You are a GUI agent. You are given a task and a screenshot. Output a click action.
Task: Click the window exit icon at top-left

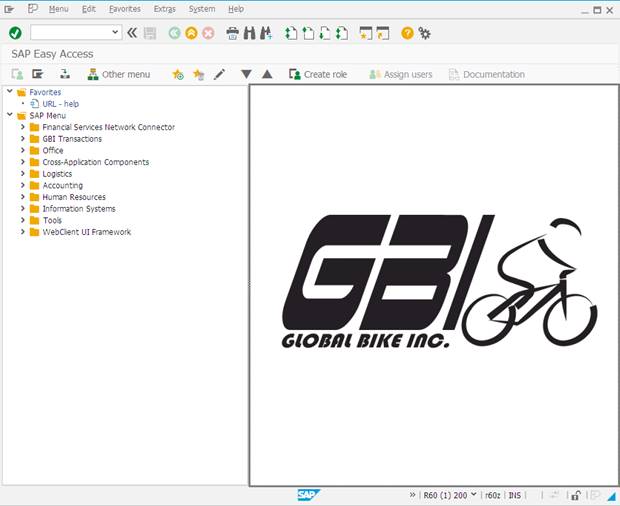click(9, 9)
